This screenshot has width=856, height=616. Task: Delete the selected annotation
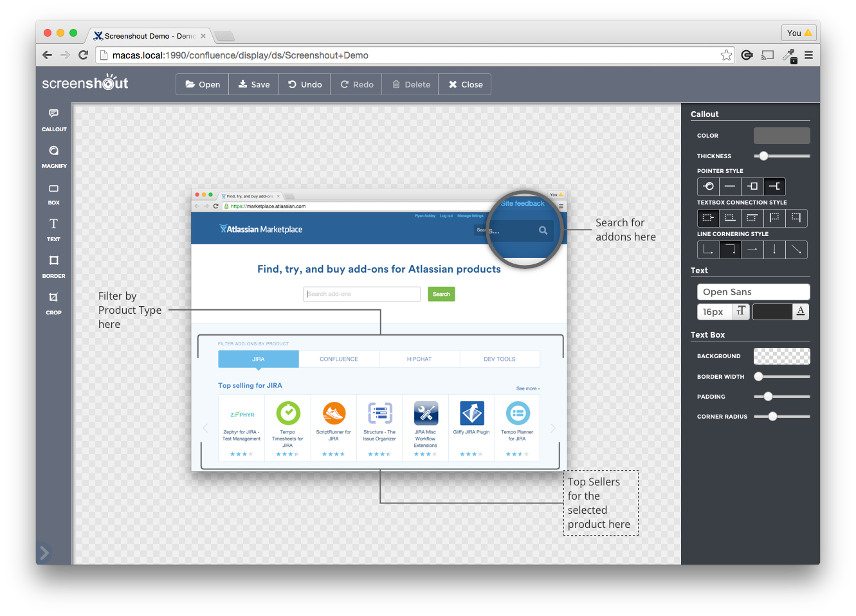(410, 84)
